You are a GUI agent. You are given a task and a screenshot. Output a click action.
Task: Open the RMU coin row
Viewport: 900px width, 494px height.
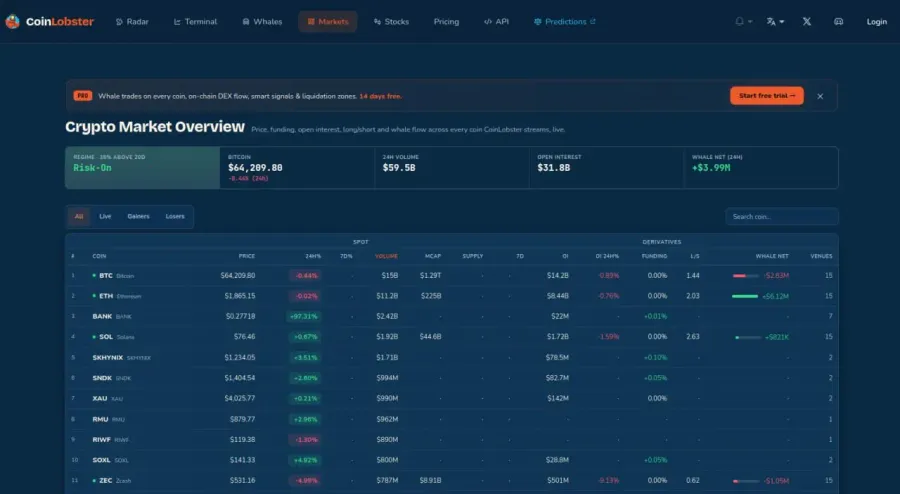pos(452,419)
